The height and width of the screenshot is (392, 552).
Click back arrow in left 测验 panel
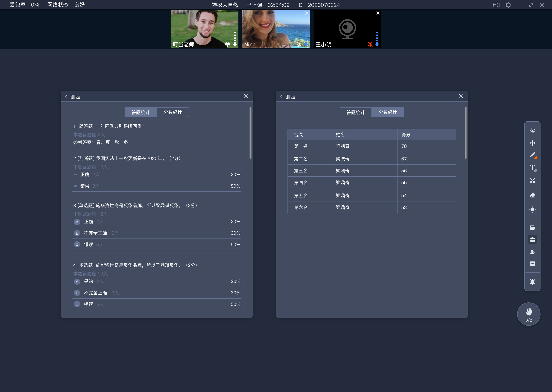click(67, 96)
